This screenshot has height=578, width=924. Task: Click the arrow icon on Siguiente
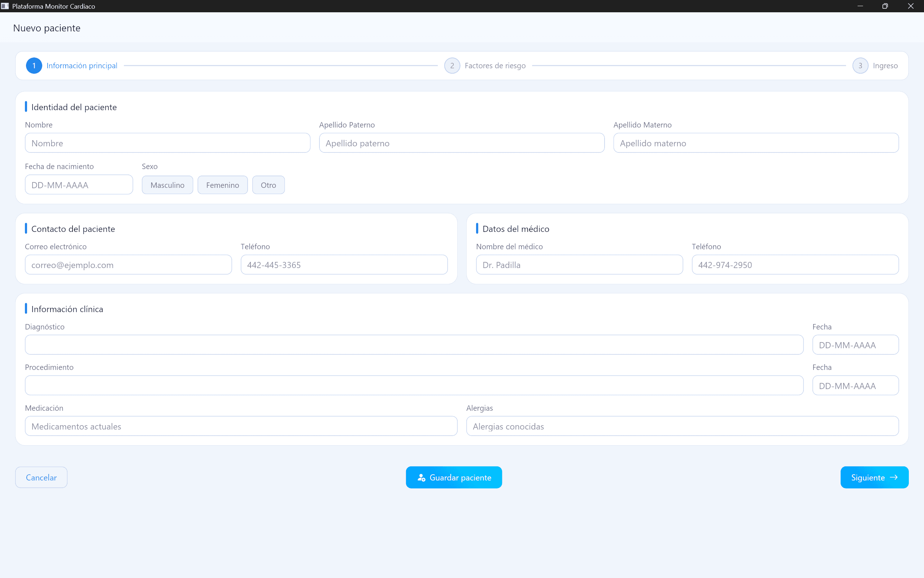(x=893, y=478)
